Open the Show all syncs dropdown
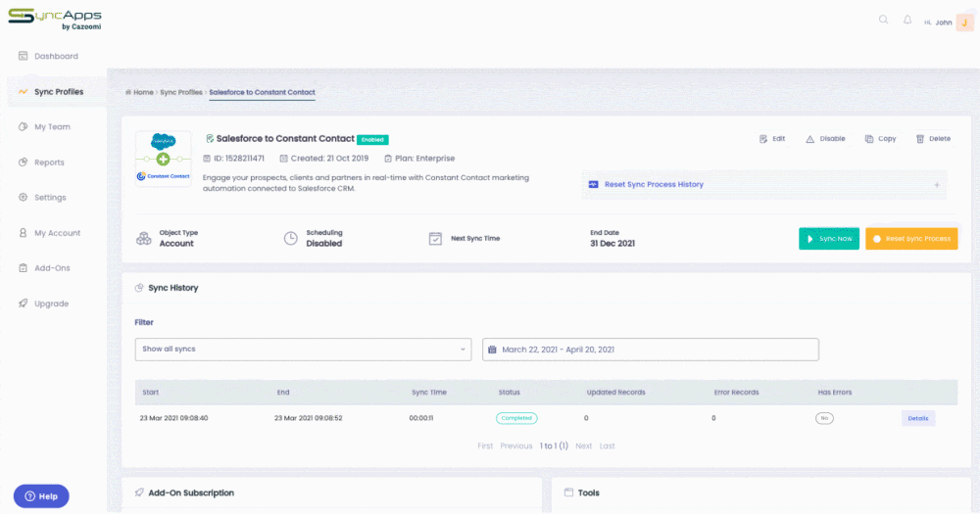 coord(303,350)
